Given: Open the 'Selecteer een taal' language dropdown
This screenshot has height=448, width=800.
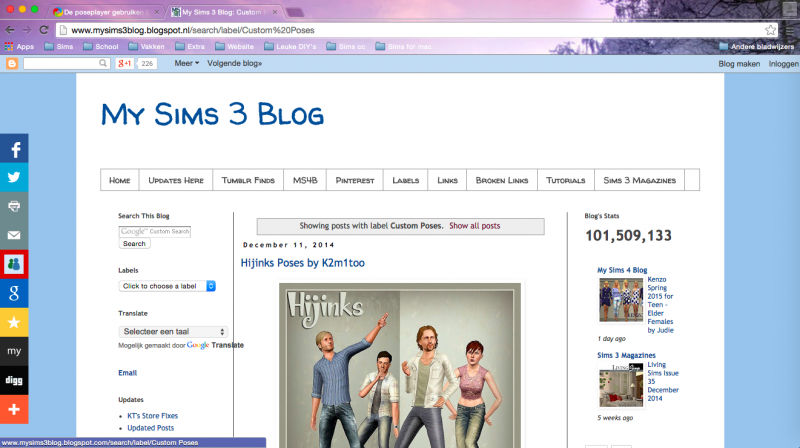Looking at the screenshot, I should [x=173, y=332].
